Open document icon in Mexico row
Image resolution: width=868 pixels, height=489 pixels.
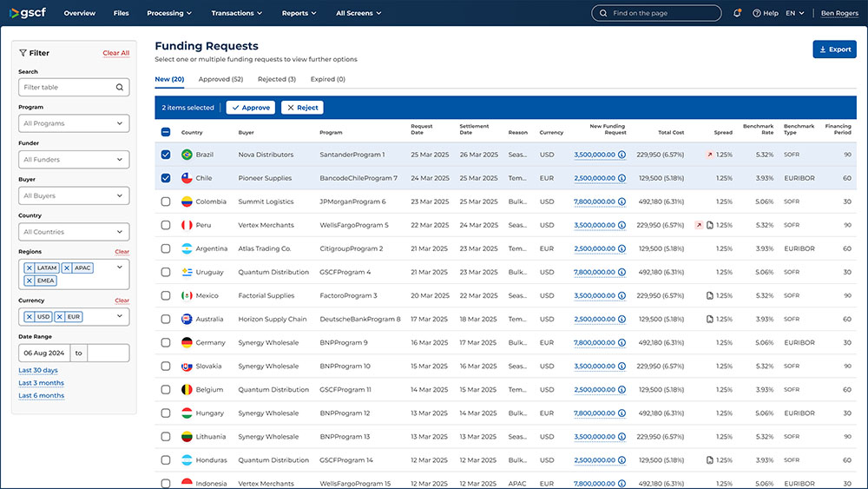(709, 295)
